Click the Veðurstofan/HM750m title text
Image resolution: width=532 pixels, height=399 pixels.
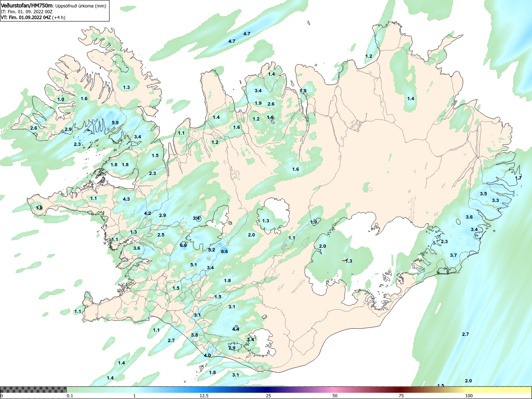click(27, 5)
